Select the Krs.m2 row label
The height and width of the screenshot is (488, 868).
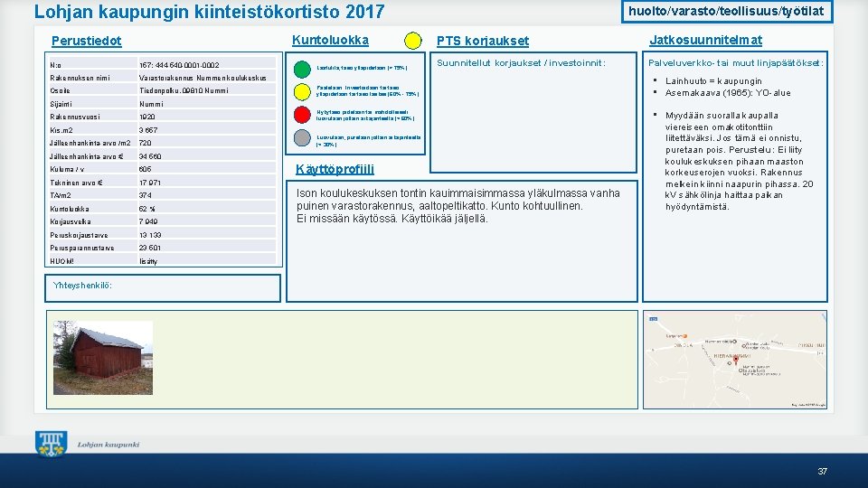tap(61, 130)
